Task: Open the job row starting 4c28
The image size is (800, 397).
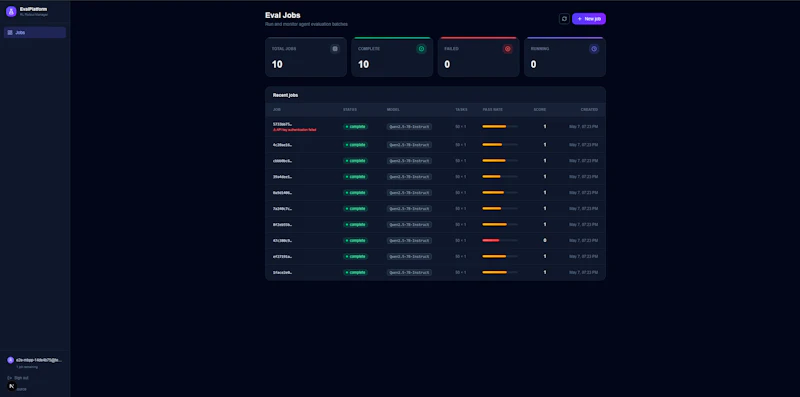Action: click(435, 145)
